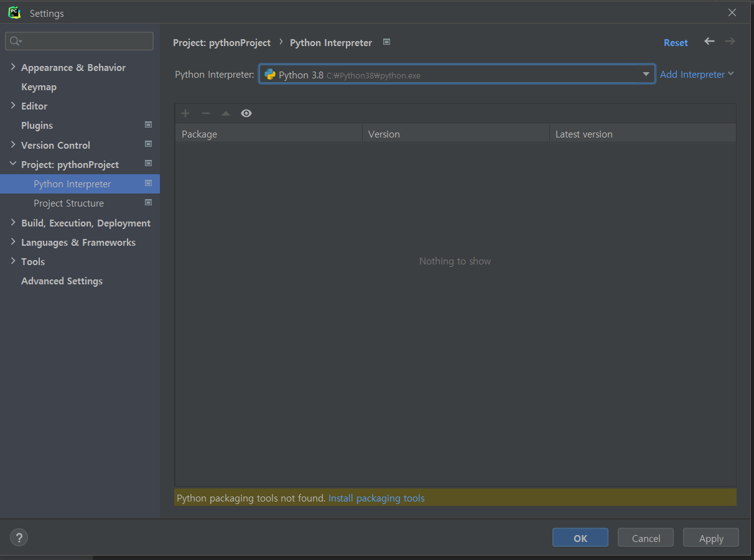Select the Python Interpreter sidebar item
Image resolution: width=754 pixels, height=560 pixels.
(x=80, y=184)
